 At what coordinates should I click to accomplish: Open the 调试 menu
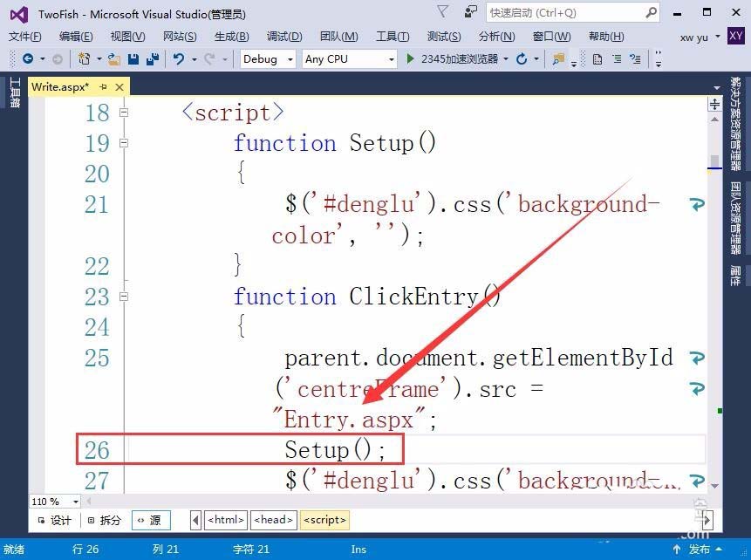coord(283,37)
